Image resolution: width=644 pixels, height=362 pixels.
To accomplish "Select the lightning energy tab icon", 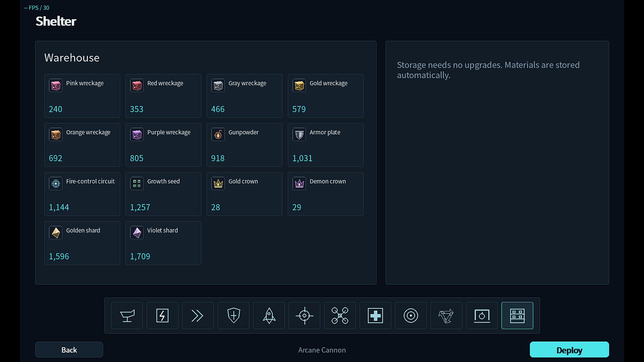I will pos(162,315).
